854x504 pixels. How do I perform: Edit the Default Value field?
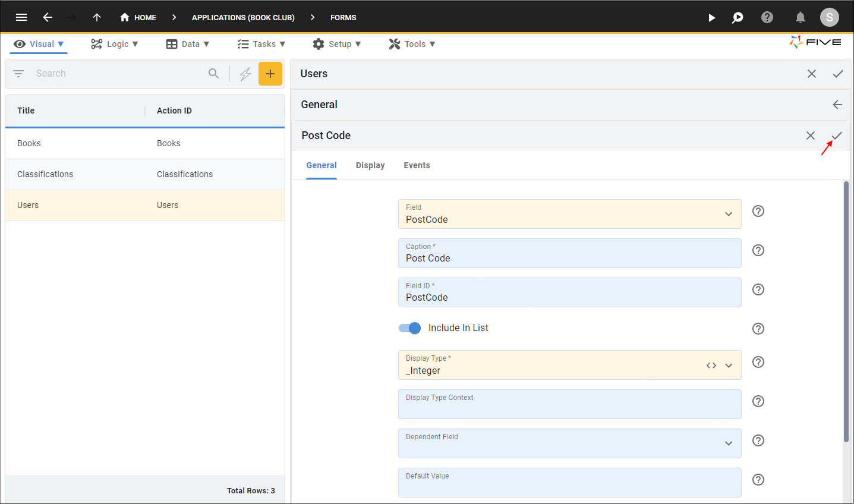[x=570, y=483]
